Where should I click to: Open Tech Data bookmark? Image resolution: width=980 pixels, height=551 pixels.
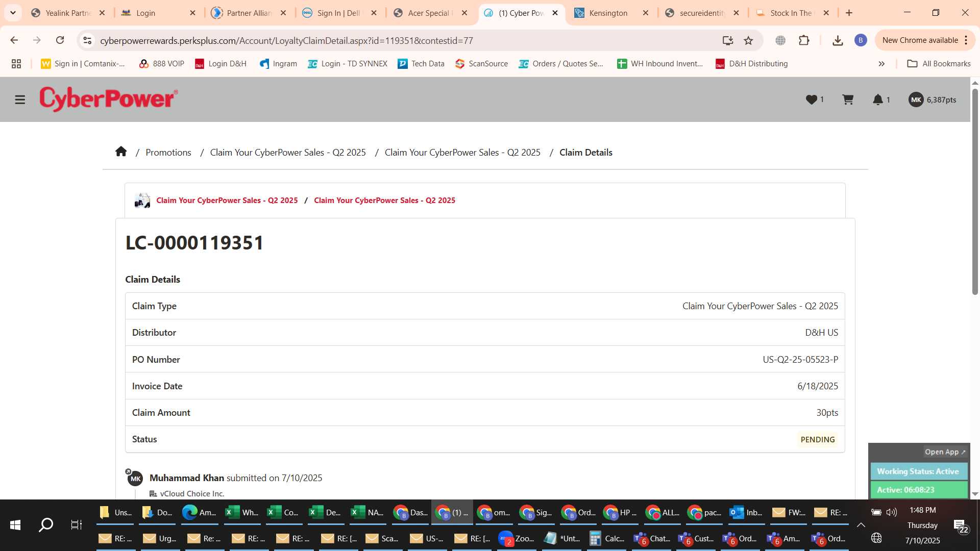point(421,64)
